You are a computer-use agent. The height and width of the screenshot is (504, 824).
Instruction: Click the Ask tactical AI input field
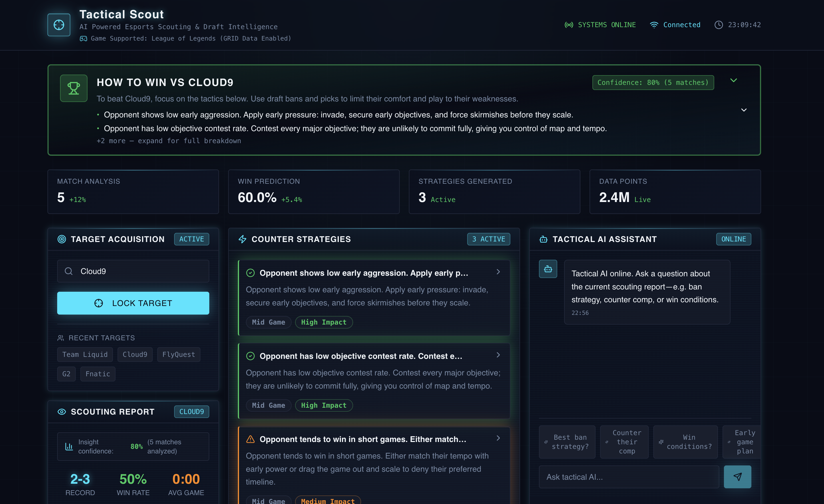tap(629, 477)
